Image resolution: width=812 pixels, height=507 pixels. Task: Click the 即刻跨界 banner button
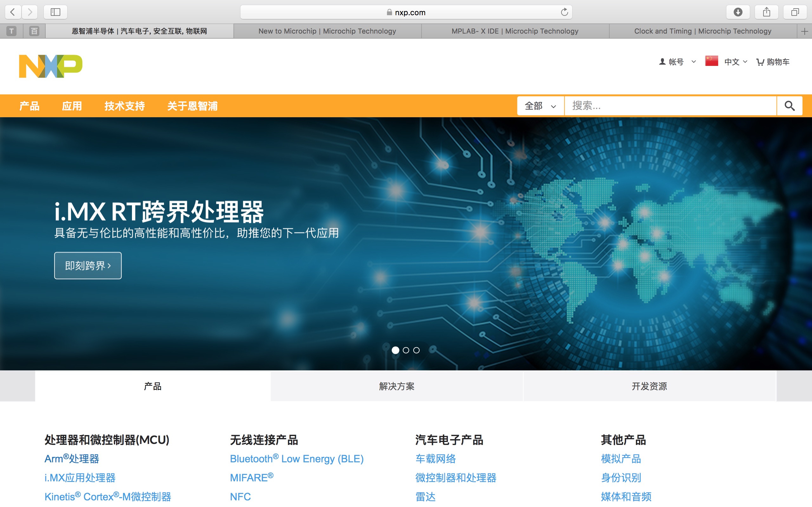click(88, 265)
